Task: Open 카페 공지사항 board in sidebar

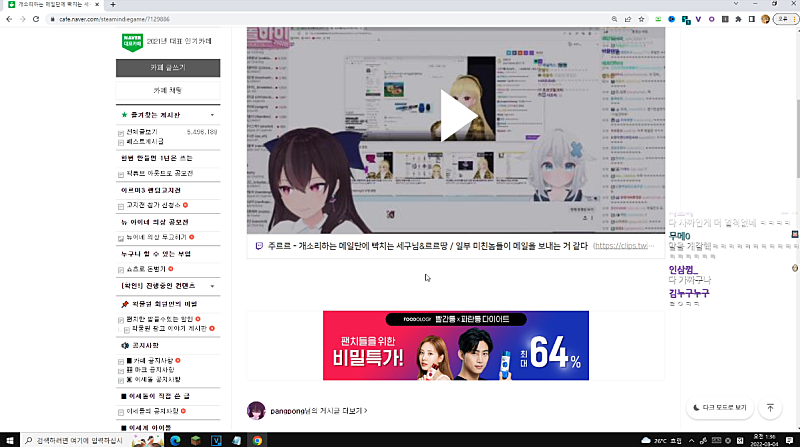Action: (152, 360)
